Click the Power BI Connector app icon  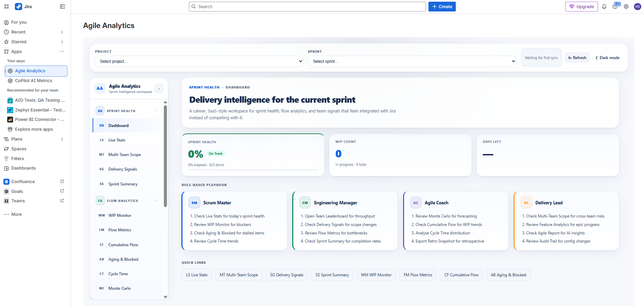10,119
